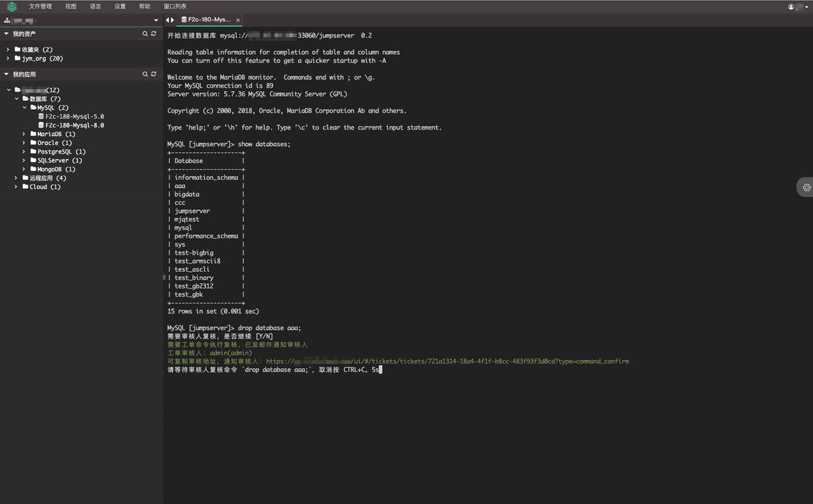This screenshot has width=813, height=504.
Task: Expand the 远程应用 folder
Action: 15,178
